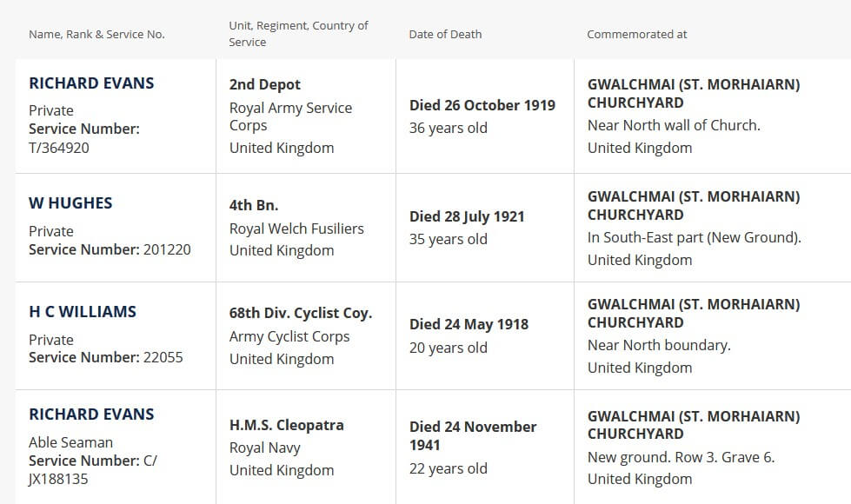Click the "Commemorated at" column header
The width and height of the screenshot is (851, 504).
(636, 35)
